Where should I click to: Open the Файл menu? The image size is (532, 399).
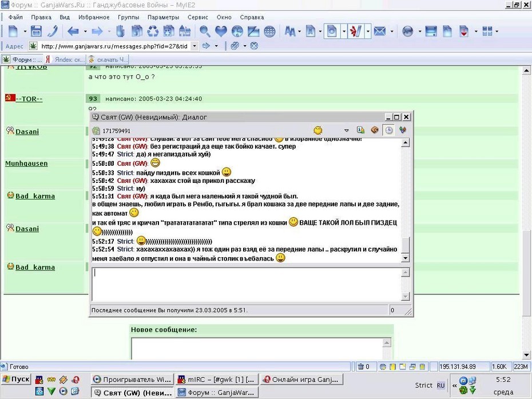[x=15, y=17]
